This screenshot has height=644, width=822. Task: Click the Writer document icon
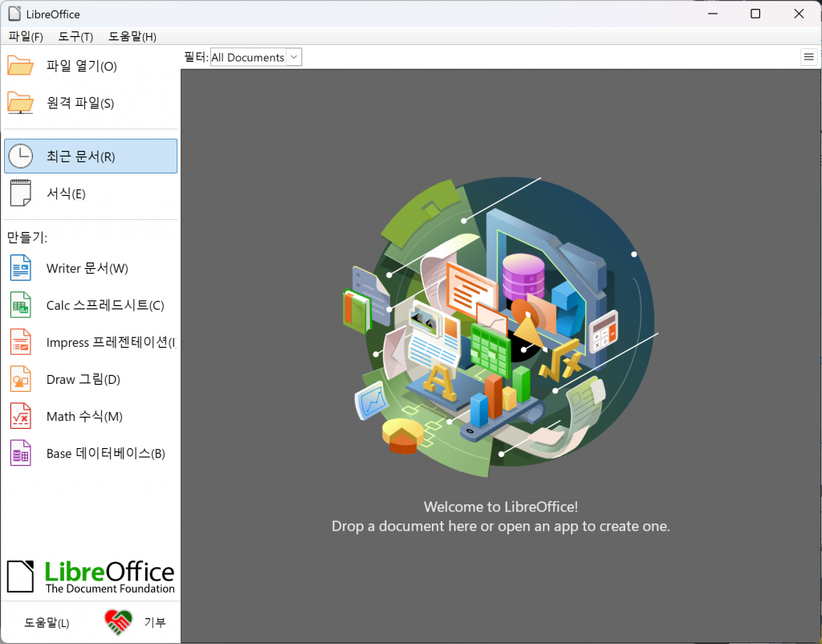pos(21,268)
